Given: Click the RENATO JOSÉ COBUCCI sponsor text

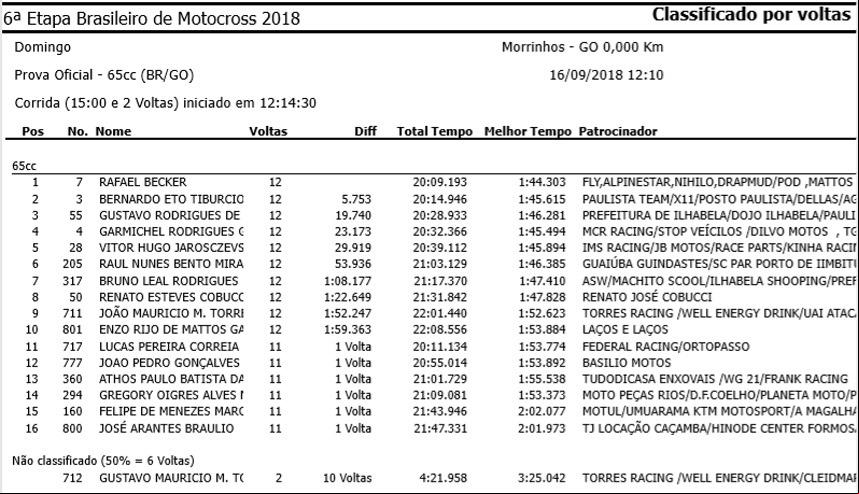Looking at the screenshot, I should tap(647, 297).
